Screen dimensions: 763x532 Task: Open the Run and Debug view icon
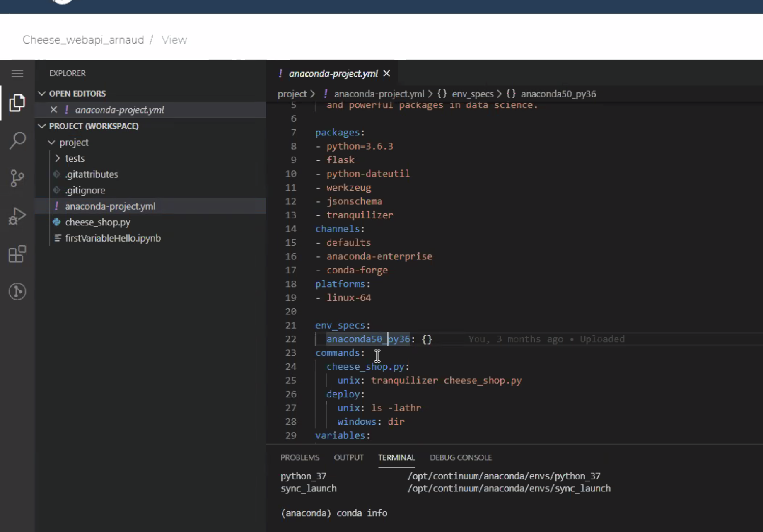pyautogui.click(x=17, y=216)
